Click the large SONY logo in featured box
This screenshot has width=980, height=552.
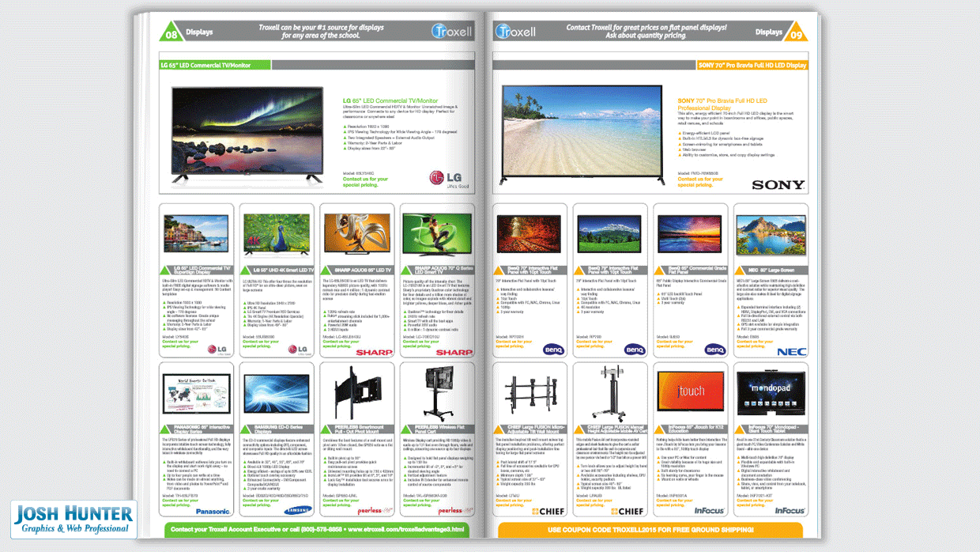coord(778,185)
